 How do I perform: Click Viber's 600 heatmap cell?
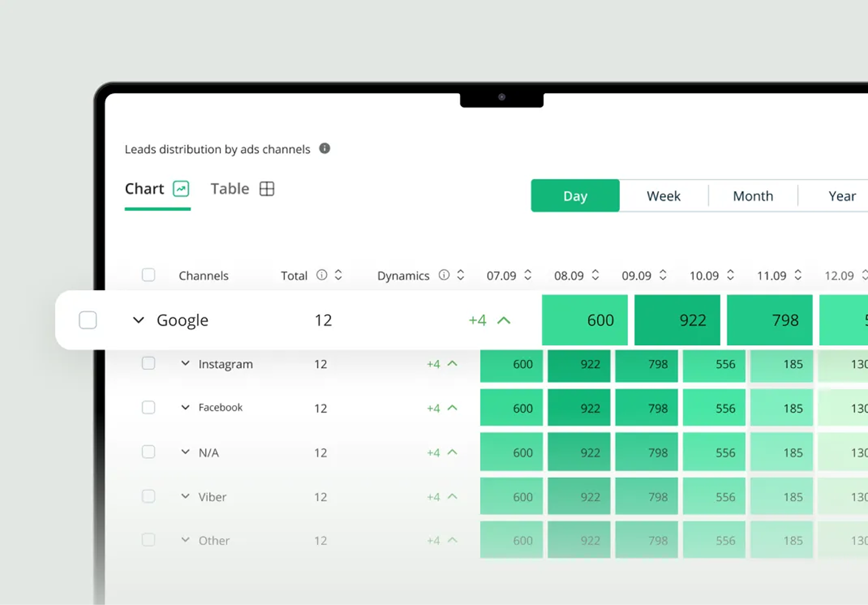(x=511, y=496)
